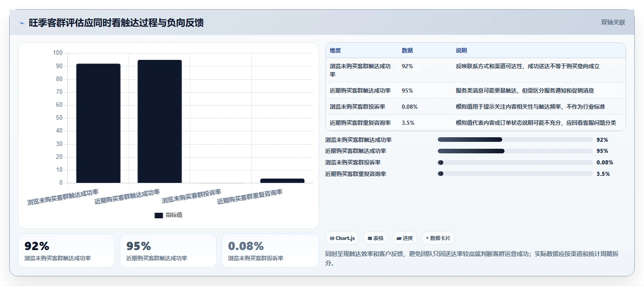
Task: Click the 92% data card
Action: [x=66, y=251]
